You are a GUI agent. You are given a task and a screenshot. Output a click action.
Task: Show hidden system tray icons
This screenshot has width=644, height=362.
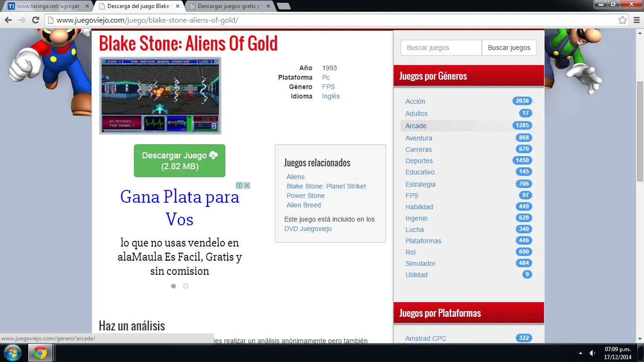tap(580, 353)
